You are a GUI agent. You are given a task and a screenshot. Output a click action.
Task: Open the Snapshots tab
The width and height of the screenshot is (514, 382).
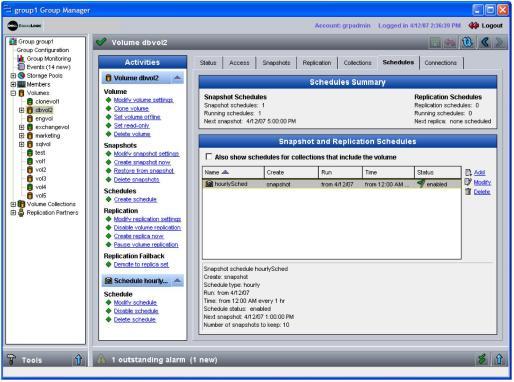276,63
